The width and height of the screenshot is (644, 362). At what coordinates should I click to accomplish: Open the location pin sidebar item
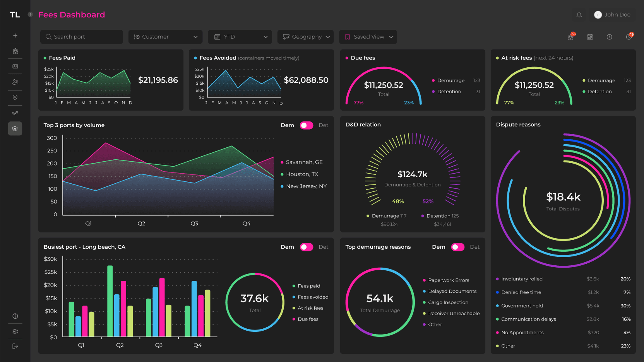[15, 97]
